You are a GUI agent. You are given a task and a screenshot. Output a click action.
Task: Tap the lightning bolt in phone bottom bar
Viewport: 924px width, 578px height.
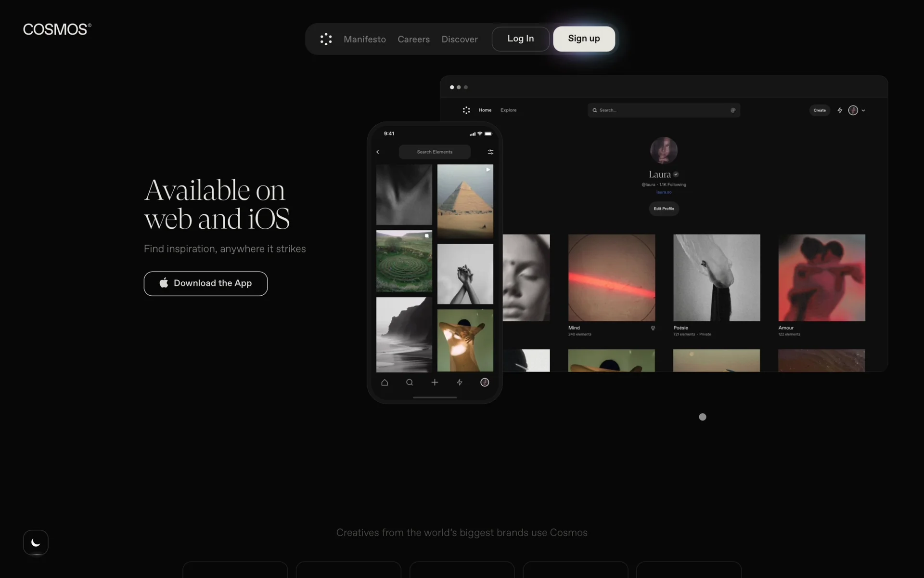pos(460,382)
